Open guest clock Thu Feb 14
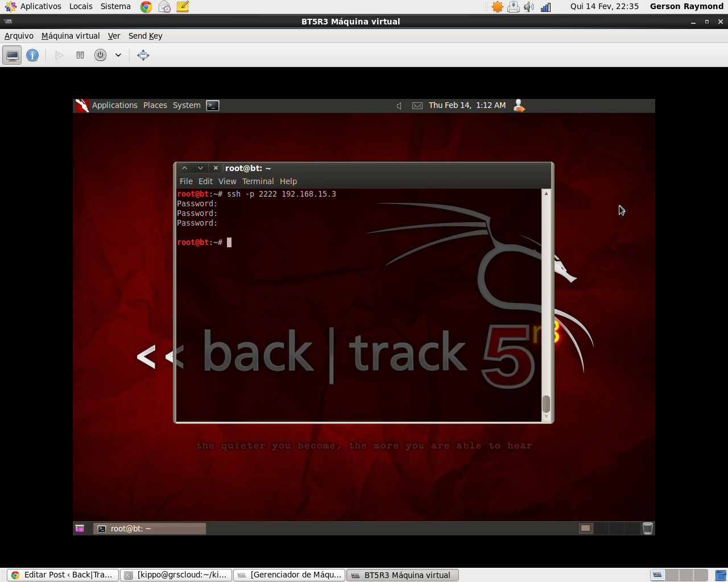The height and width of the screenshot is (582, 728). (467, 105)
